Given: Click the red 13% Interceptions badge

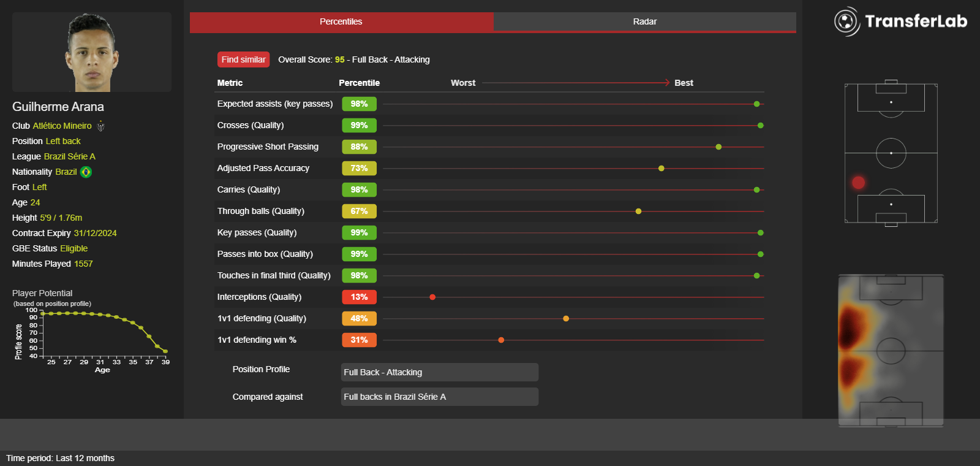Looking at the screenshot, I should click(x=359, y=297).
